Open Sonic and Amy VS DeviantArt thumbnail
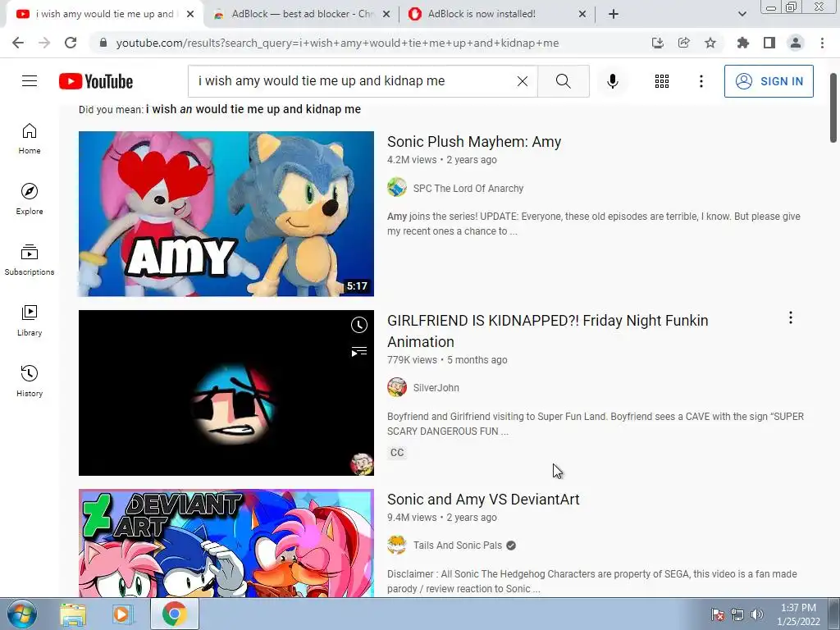Screen dimensions: 840x630 click(226, 543)
